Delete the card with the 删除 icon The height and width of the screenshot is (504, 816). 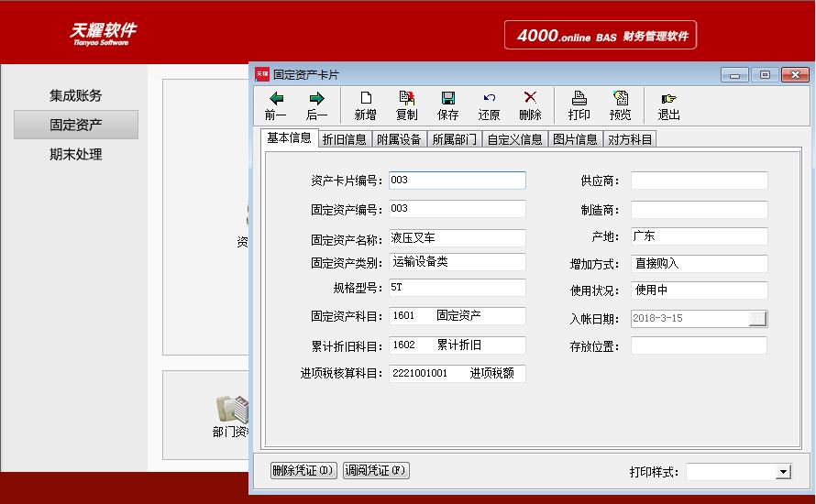530,105
